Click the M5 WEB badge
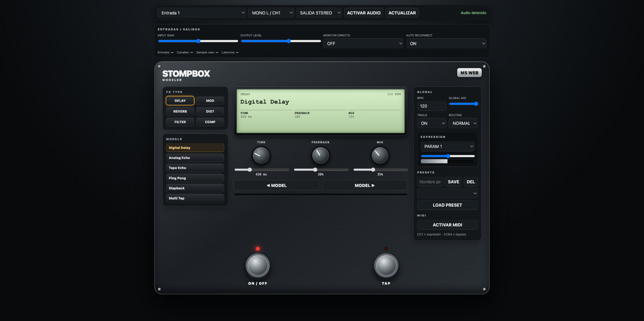The width and height of the screenshot is (644, 321). pos(469,73)
